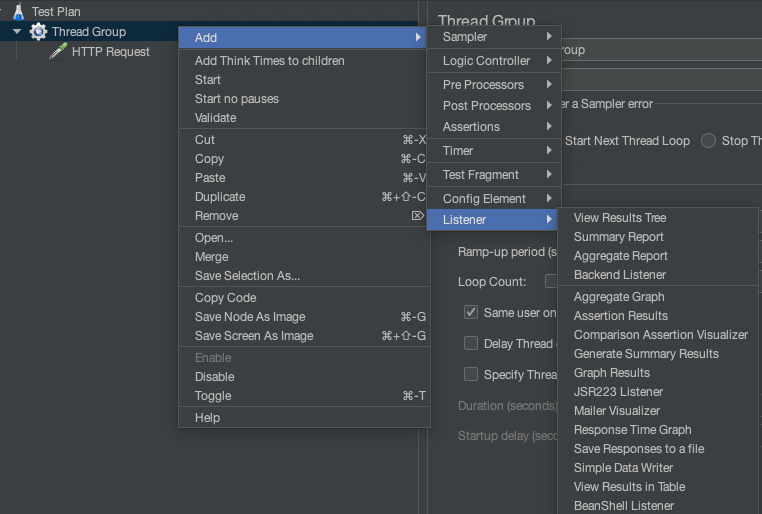Add a Backend Listener
This screenshot has height=514, width=762.
(658, 274)
